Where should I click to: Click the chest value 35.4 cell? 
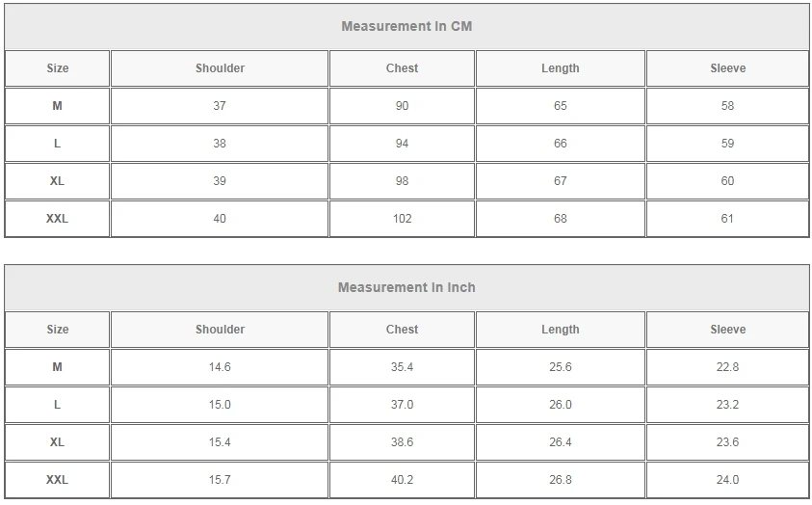402,367
